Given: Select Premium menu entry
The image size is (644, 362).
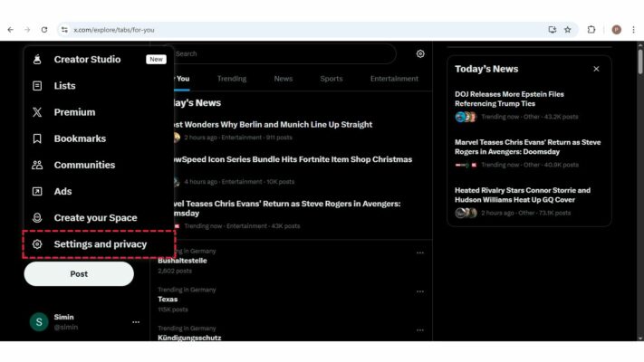Looking at the screenshot, I should [99, 112].
